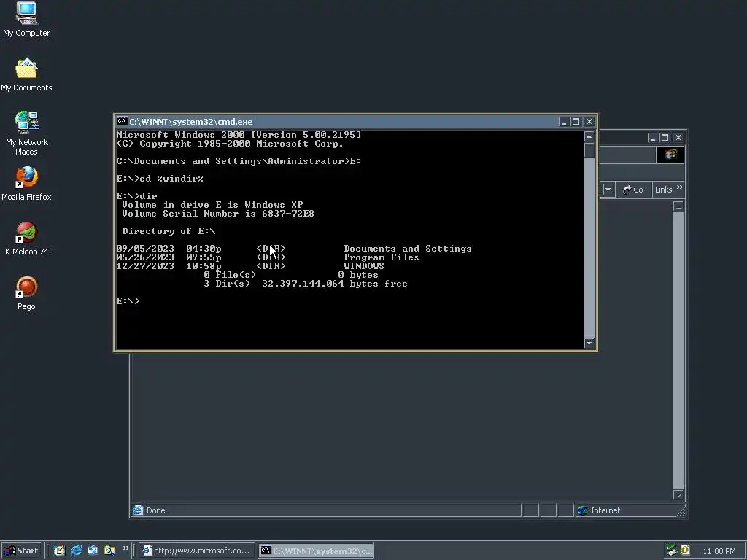The width and height of the screenshot is (747, 560).
Task: Open the browser address bar dropdown arrow
Action: pos(608,190)
